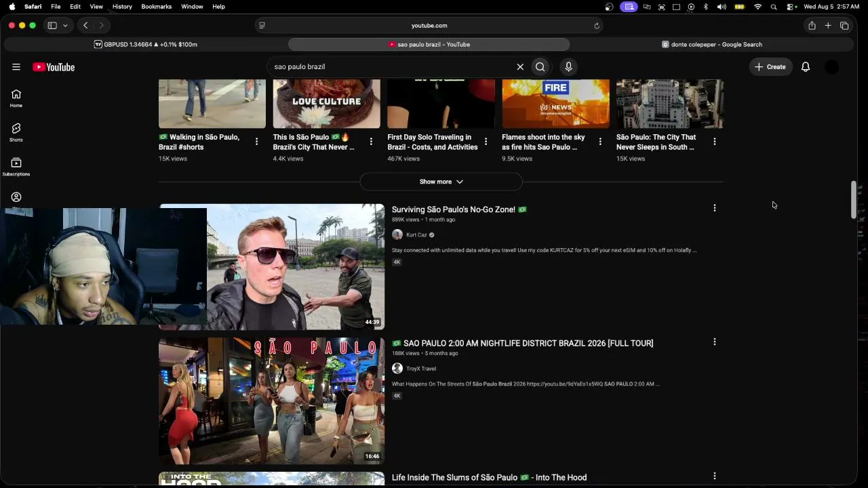868x488 pixels.
Task: Click the page's vertical scrollbar thumb
Action: click(x=854, y=200)
